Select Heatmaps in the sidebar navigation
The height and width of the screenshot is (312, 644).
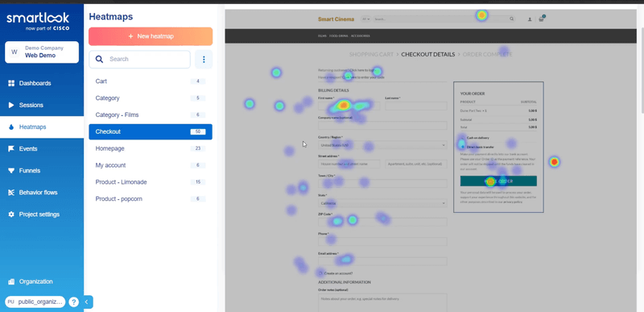point(42,127)
